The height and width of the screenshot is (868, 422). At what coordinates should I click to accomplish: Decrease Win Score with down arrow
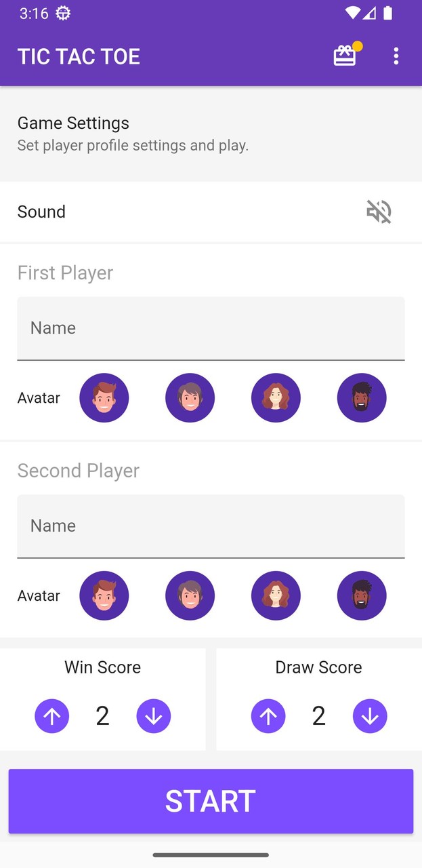point(154,716)
